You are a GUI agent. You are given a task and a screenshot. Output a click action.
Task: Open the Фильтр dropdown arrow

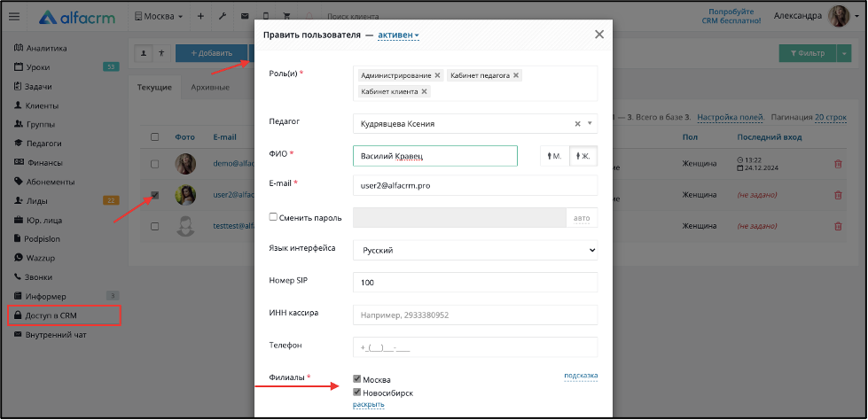pos(844,53)
